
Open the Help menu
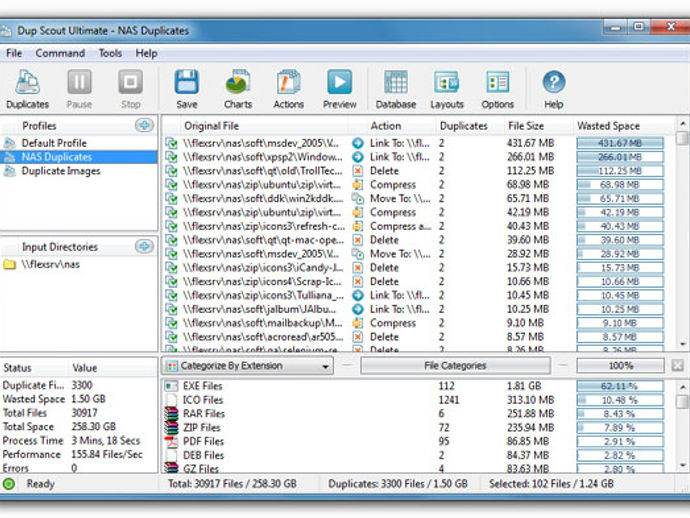click(146, 53)
